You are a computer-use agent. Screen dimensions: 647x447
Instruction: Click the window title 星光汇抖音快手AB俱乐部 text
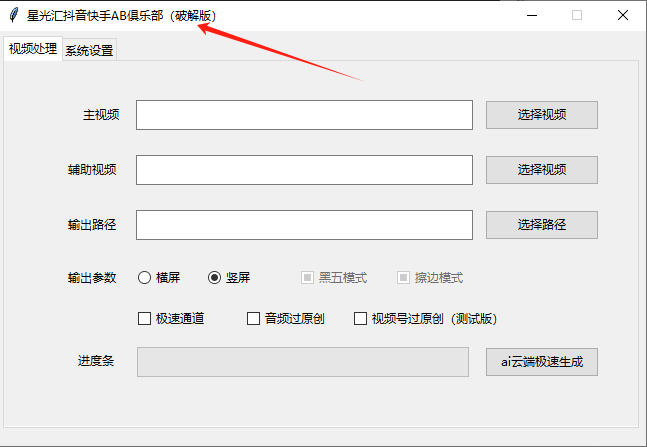pyautogui.click(x=95, y=16)
